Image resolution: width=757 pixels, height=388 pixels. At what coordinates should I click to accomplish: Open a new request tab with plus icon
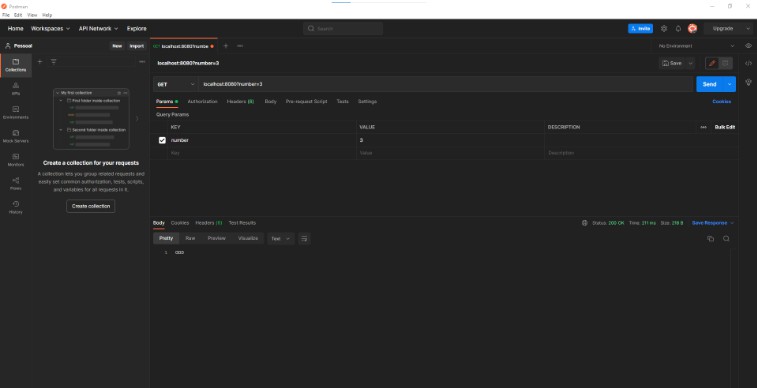coord(225,46)
